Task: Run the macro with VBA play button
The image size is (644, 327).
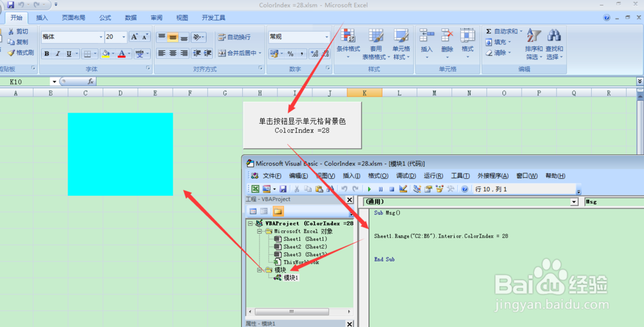Action: [x=369, y=189]
